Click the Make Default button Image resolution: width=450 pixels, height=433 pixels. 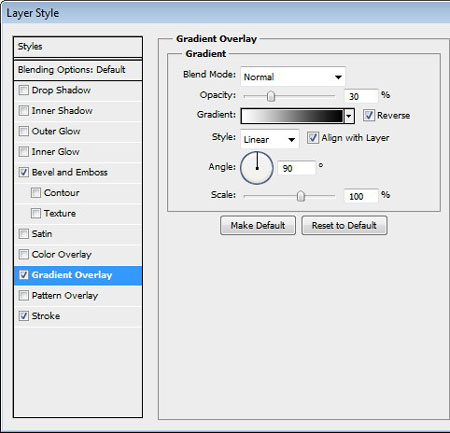pos(258,226)
